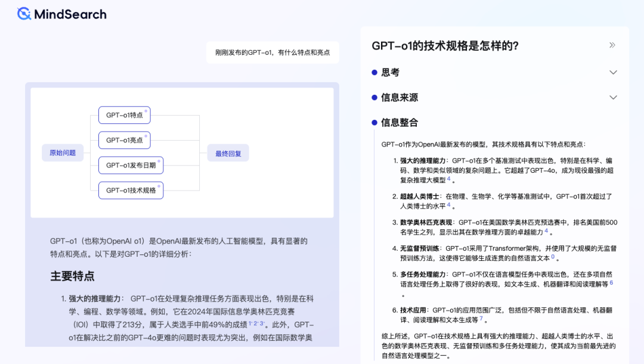The height and width of the screenshot is (364, 644).
Task: Open citation link 4 after 强大的推理能力
Action: [x=448, y=179]
